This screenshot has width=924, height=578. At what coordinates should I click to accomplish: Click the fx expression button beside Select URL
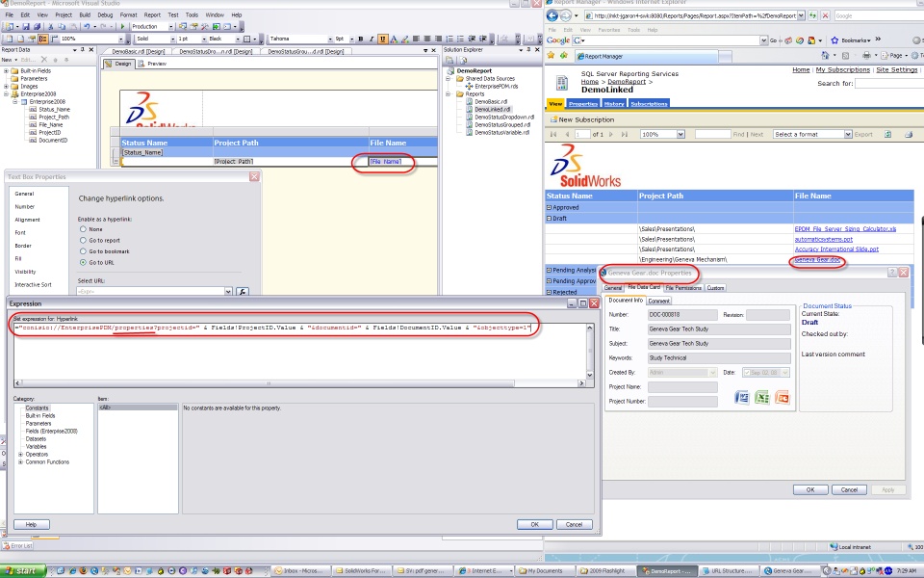(243, 291)
